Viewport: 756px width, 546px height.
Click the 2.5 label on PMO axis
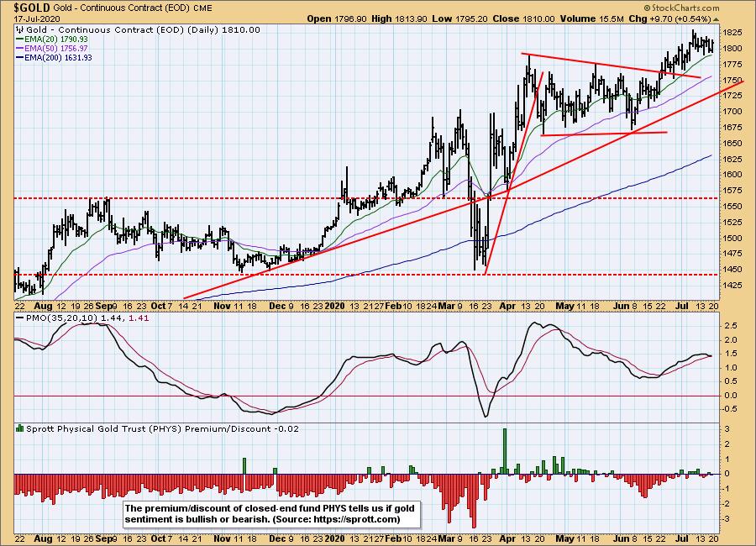click(731, 326)
